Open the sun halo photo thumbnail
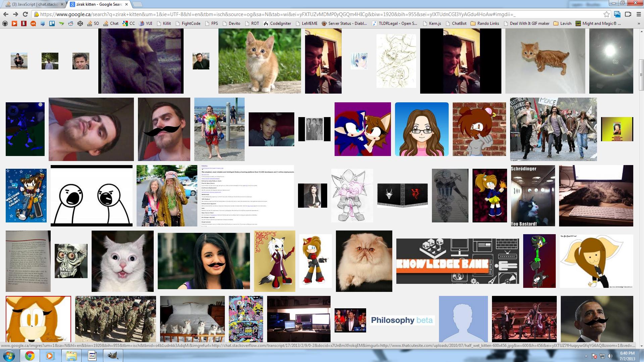Viewport: 644px width, 362px height. 611,61
